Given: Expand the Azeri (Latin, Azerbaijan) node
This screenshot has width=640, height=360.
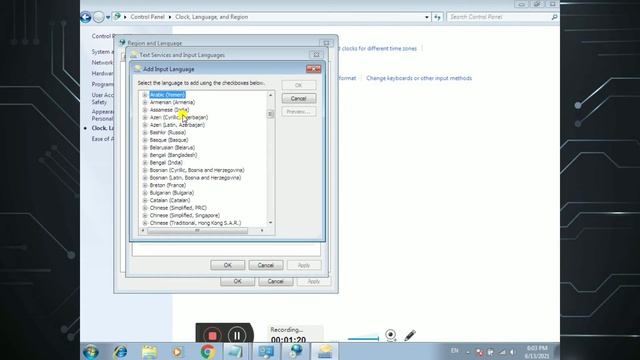Looking at the screenshot, I should click(145, 125).
